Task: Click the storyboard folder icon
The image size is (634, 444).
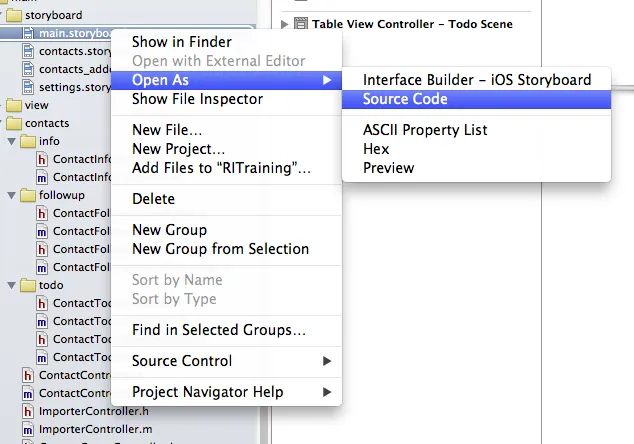Action: [14, 15]
